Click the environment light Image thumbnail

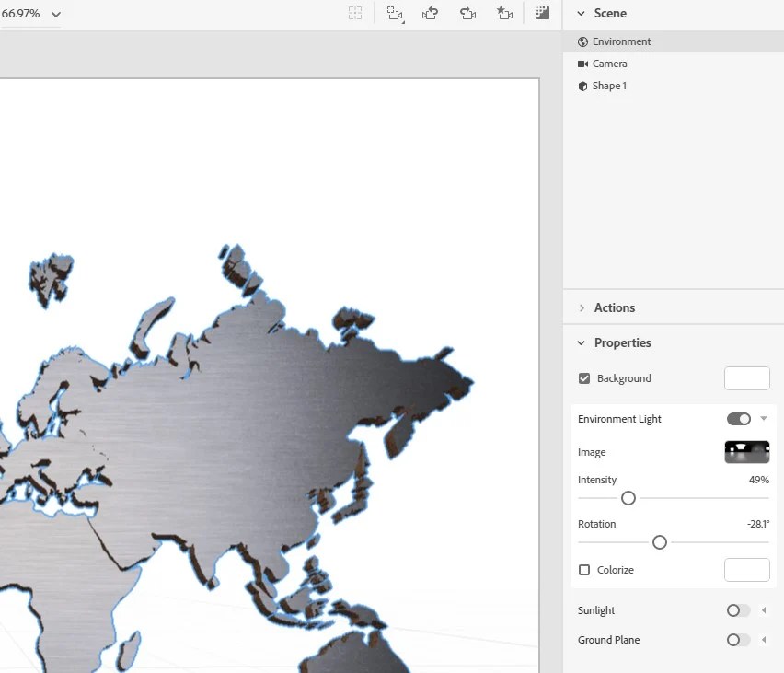pos(747,452)
